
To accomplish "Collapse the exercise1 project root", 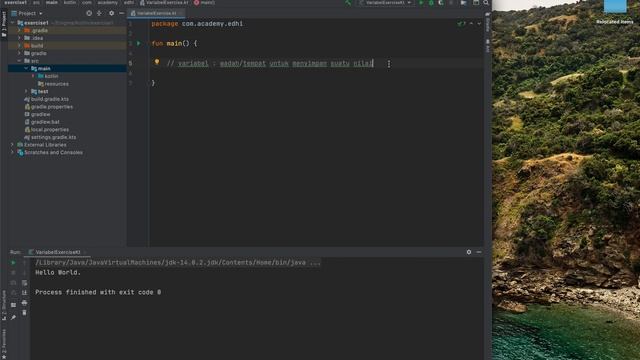I will (x=12, y=23).
